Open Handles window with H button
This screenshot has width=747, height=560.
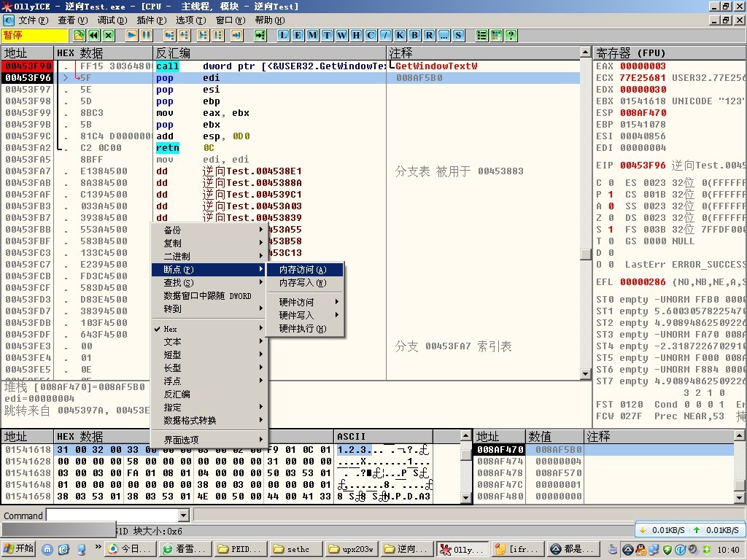pyautogui.click(x=356, y=35)
